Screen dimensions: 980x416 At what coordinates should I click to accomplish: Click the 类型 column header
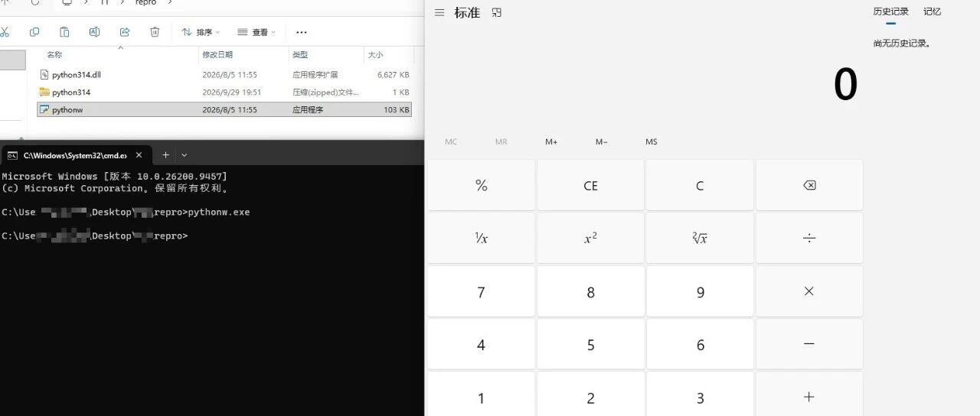(300, 55)
